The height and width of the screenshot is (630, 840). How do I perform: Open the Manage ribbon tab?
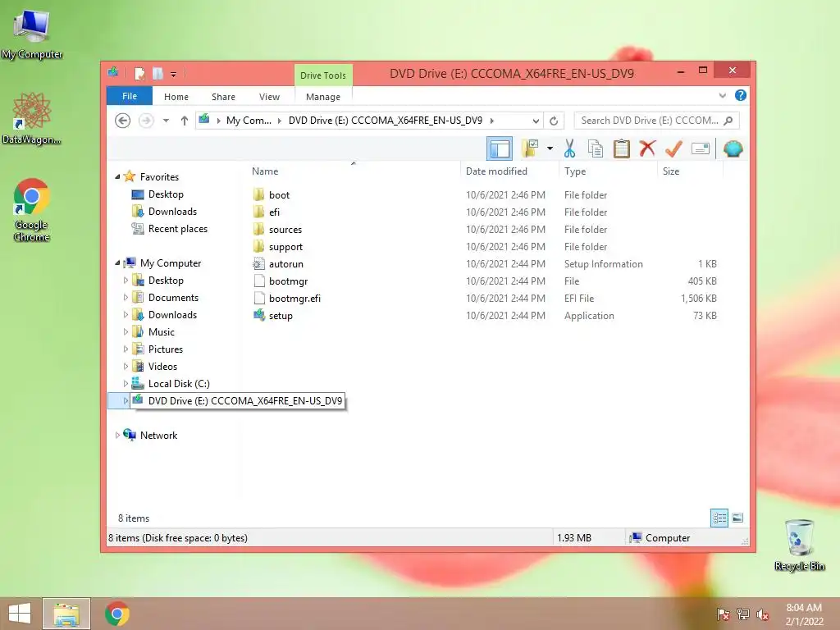pyautogui.click(x=323, y=97)
